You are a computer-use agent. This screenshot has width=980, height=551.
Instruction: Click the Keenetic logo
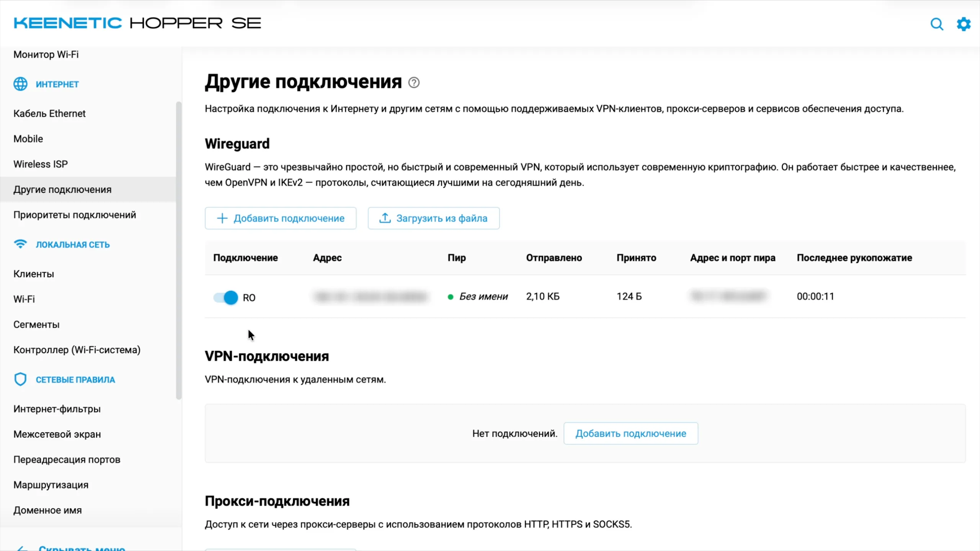[137, 23]
